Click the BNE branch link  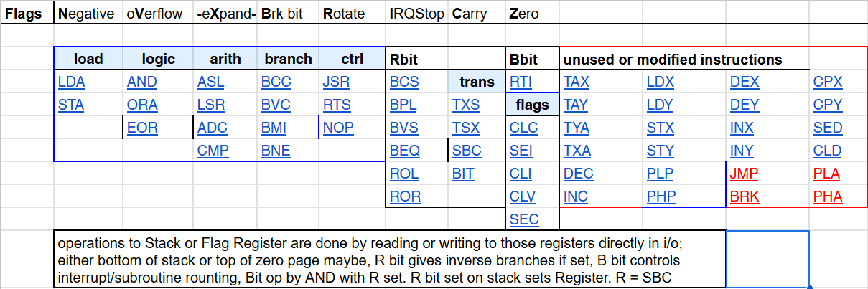276,151
